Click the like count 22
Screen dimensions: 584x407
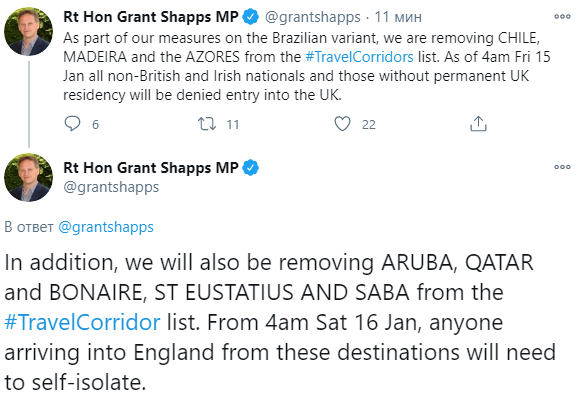(x=369, y=124)
